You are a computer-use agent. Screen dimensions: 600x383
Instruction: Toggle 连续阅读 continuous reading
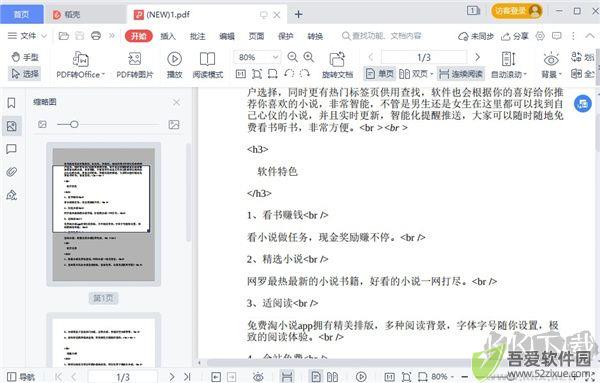click(x=461, y=73)
